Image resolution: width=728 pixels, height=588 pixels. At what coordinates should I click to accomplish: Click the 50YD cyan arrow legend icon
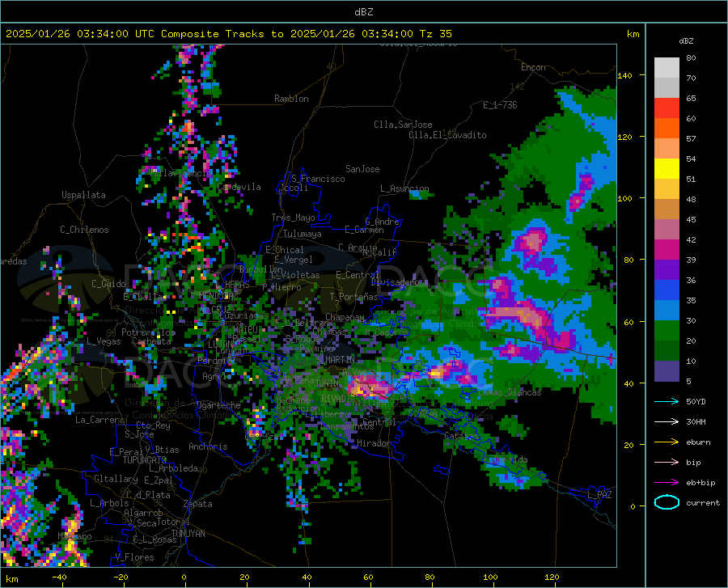[x=667, y=401]
